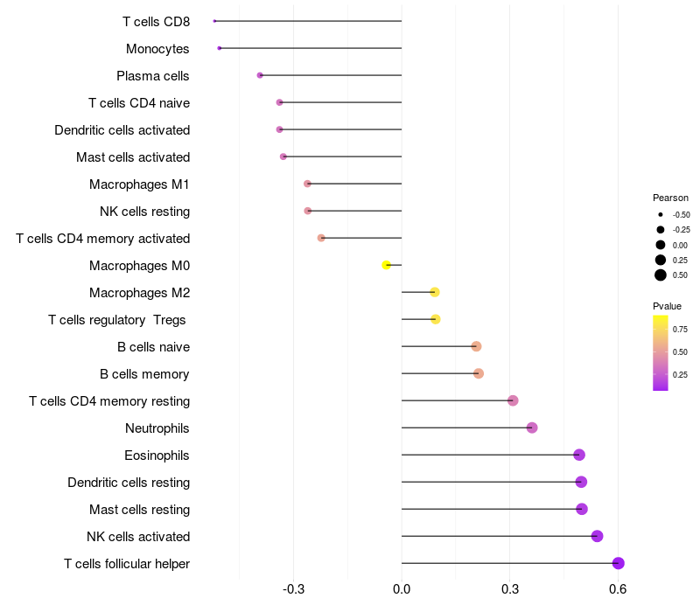Click the Pearson -0.50 legend dot
The width and height of the screenshot is (700, 612).
(661, 214)
